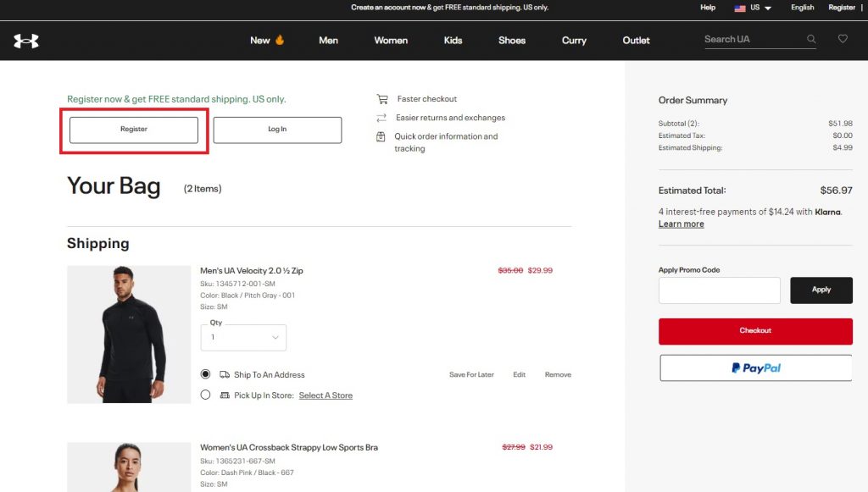
Task: Click the red Checkout button
Action: [x=755, y=331]
